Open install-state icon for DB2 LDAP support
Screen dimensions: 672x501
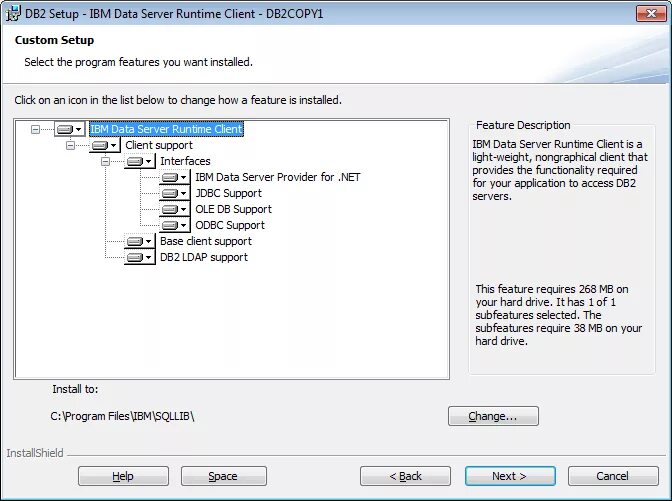pos(139,257)
